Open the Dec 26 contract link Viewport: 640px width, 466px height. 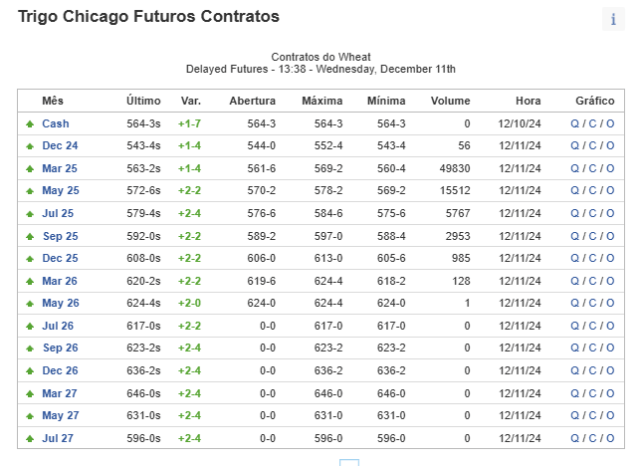(60, 371)
